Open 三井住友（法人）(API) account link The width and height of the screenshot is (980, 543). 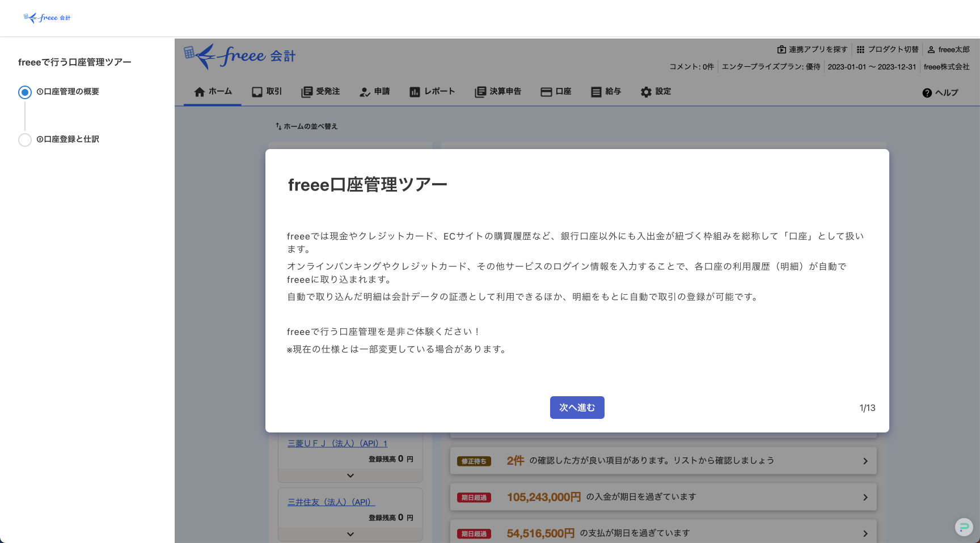tap(331, 502)
